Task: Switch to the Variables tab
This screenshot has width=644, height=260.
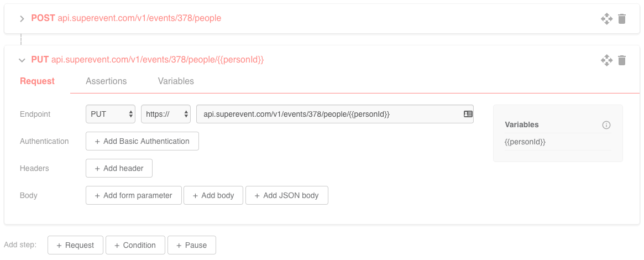Action: (x=176, y=81)
